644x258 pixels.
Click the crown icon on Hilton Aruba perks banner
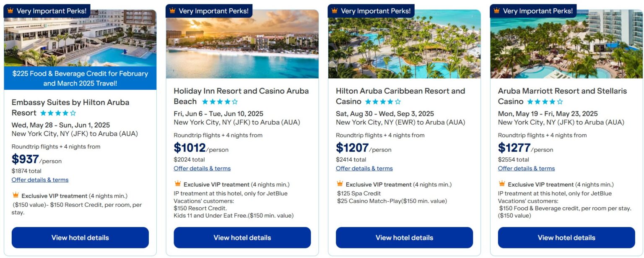(x=335, y=10)
